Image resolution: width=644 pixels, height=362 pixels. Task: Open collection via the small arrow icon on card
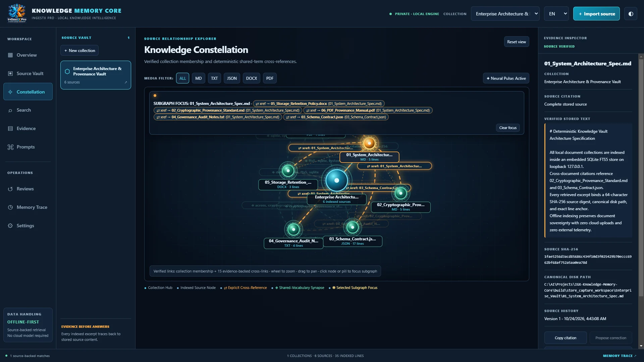(x=126, y=82)
